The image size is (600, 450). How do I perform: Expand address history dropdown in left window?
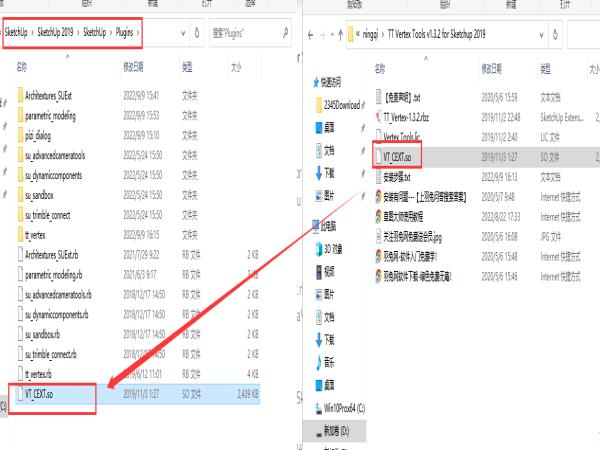pos(183,33)
